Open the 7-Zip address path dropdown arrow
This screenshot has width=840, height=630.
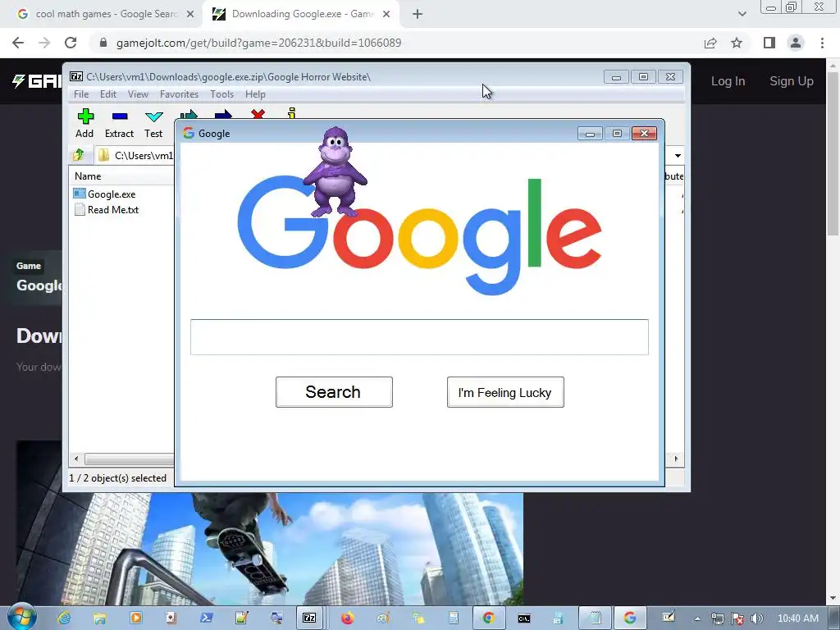pos(678,155)
